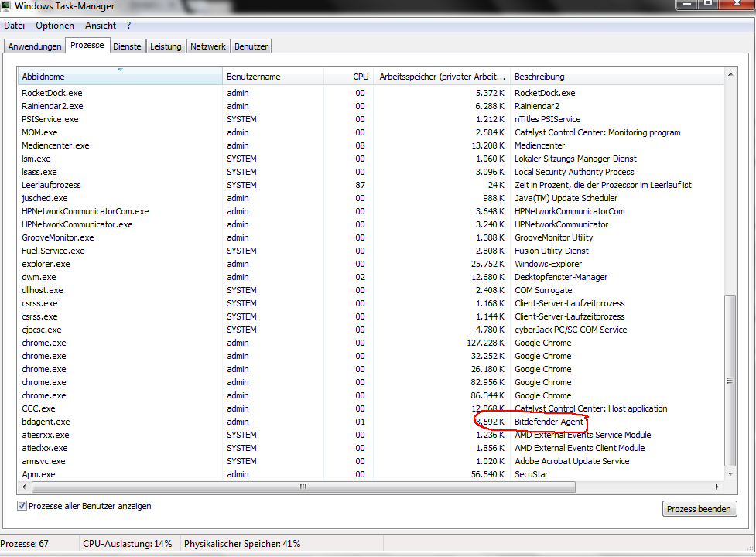Image resolution: width=756 pixels, height=557 pixels.
Task: Click the Adobe Acrobat Update Service description
Action: tap(572, 462)
